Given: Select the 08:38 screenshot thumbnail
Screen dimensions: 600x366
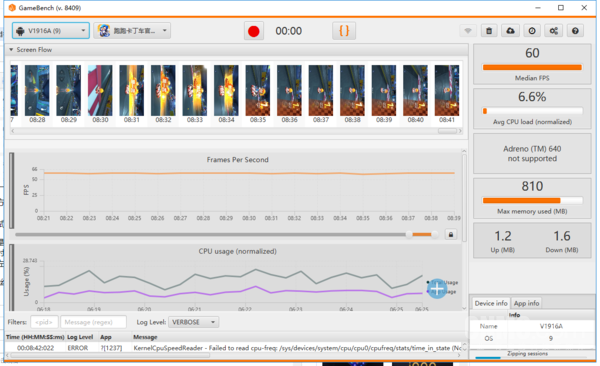Looking at the screenshot, I should (x=352, y=90).
